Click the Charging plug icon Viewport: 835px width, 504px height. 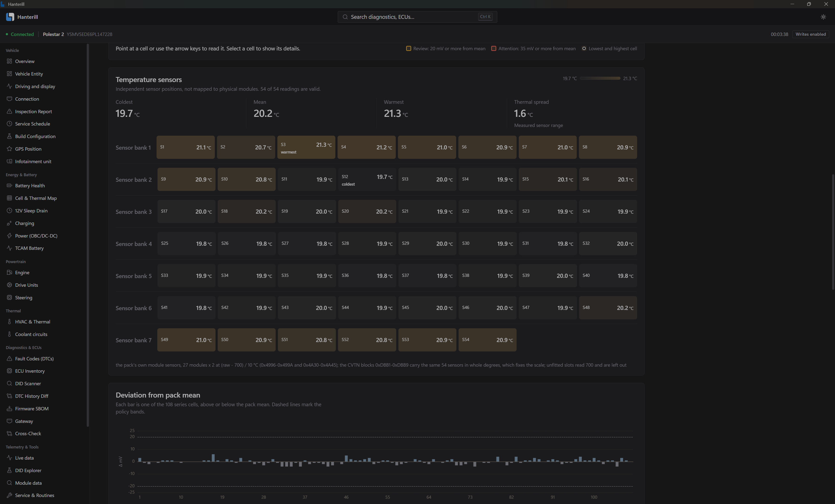(9, 223)
